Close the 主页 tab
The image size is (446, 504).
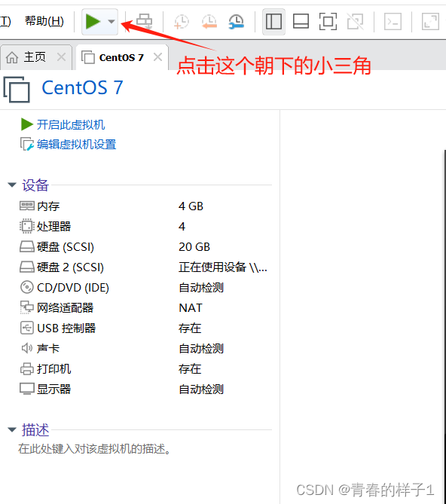click(x=61, y=57)
